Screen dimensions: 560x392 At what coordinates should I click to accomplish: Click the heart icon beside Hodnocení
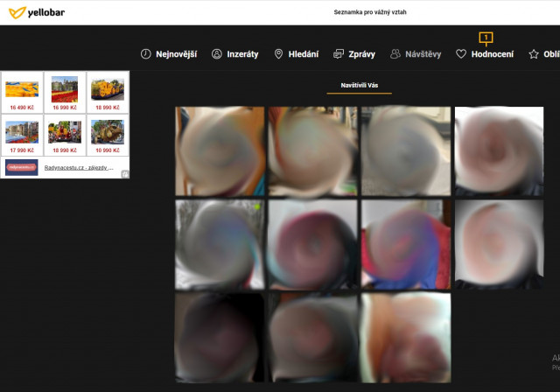461,54
